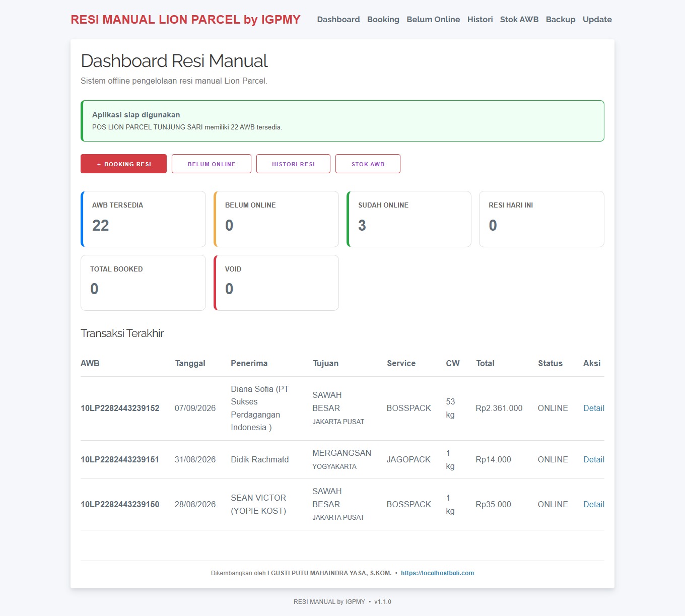The height and width of the screenshot is (616, 685).
Task: Click the footer version text v1.1.0
Action: click(x=383, y=602)
